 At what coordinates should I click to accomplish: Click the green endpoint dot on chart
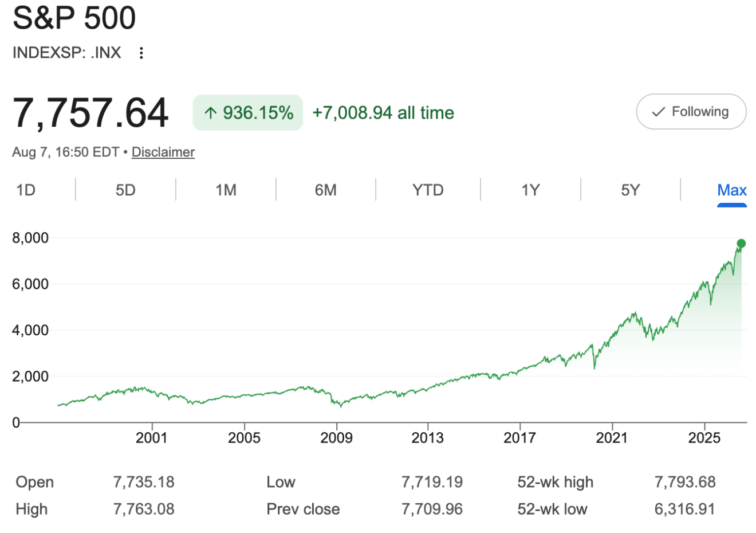point(741,244)
